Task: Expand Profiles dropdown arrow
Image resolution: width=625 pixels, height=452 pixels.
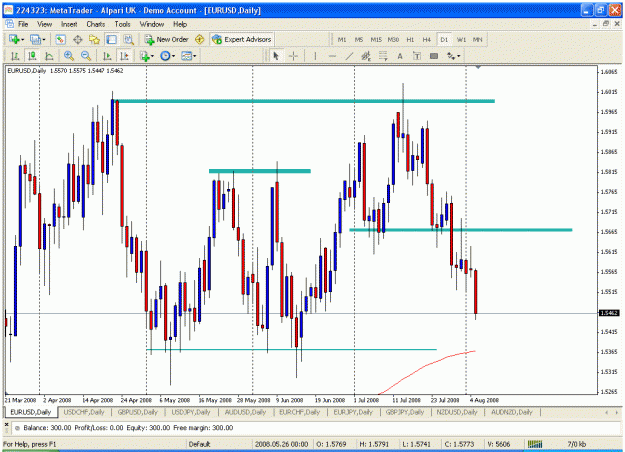Action: pos(43,39)
